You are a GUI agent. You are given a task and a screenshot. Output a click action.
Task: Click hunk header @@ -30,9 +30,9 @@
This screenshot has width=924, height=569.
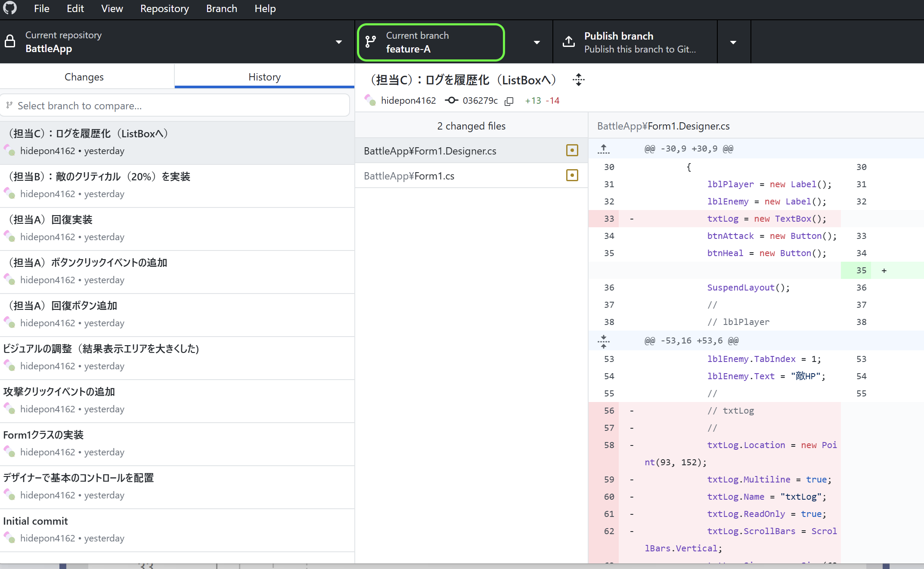[x=688, y=149]
